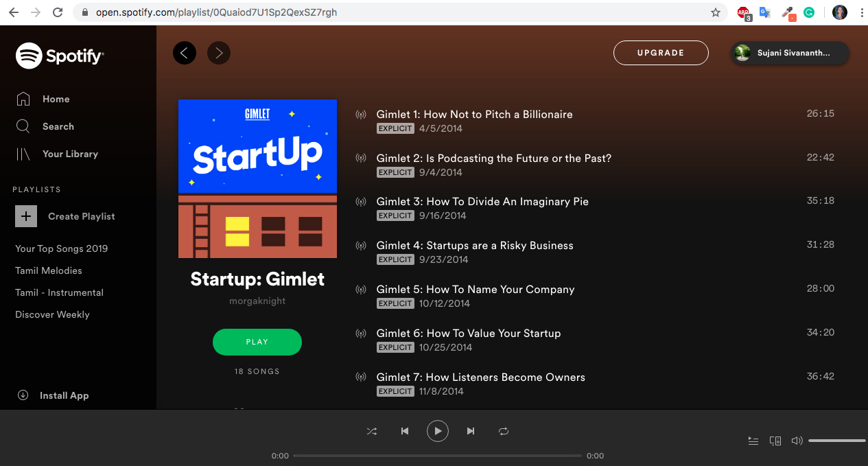The width and height of the screenshot is (868, 466).
Task: Click podcast icon beside Gimlet 7 episode
Action: (361, 377)
